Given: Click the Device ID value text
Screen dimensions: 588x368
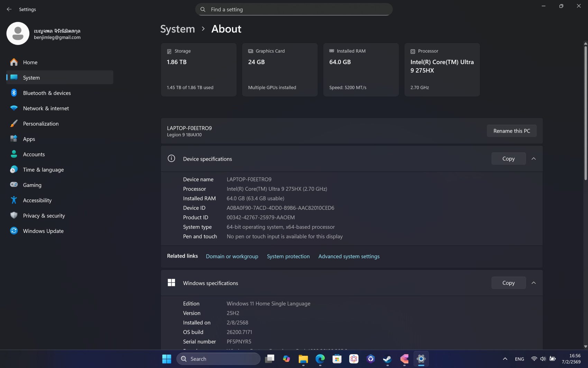Looking at the screenshot, I should pos(281,208).
